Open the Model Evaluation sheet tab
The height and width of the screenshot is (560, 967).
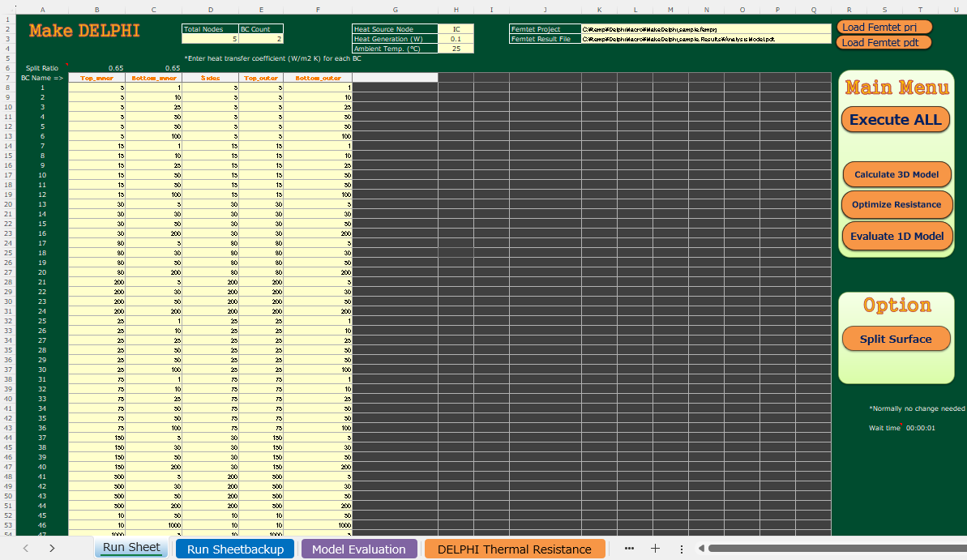(358, 549)
